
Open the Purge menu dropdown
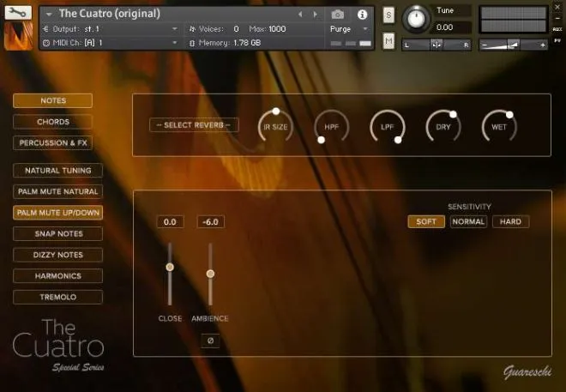[x=349, y=29]
